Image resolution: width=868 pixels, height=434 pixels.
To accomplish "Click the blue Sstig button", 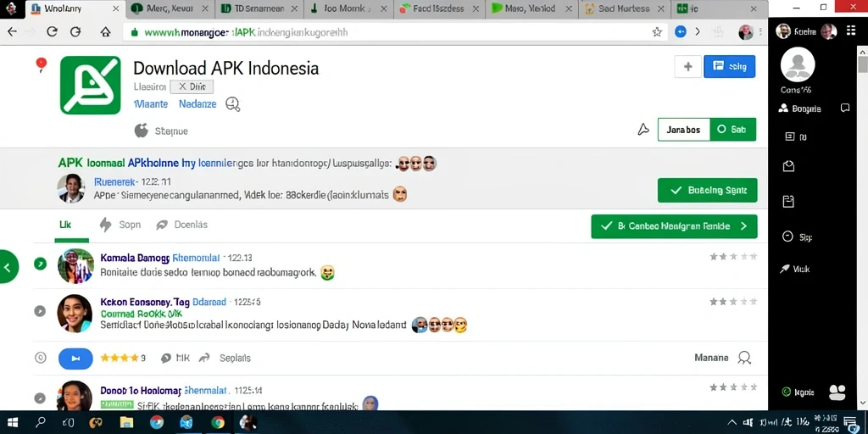I will [x=730, y=66].
